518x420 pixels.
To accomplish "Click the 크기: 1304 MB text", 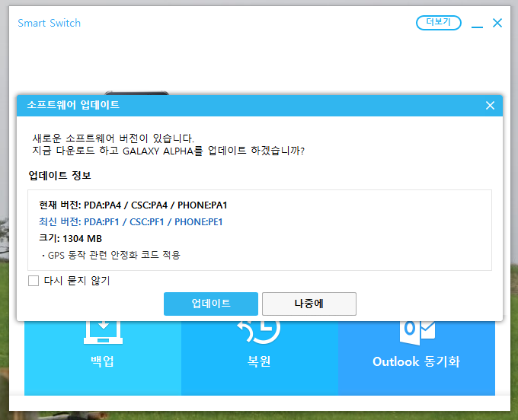I will click(70, 238).
